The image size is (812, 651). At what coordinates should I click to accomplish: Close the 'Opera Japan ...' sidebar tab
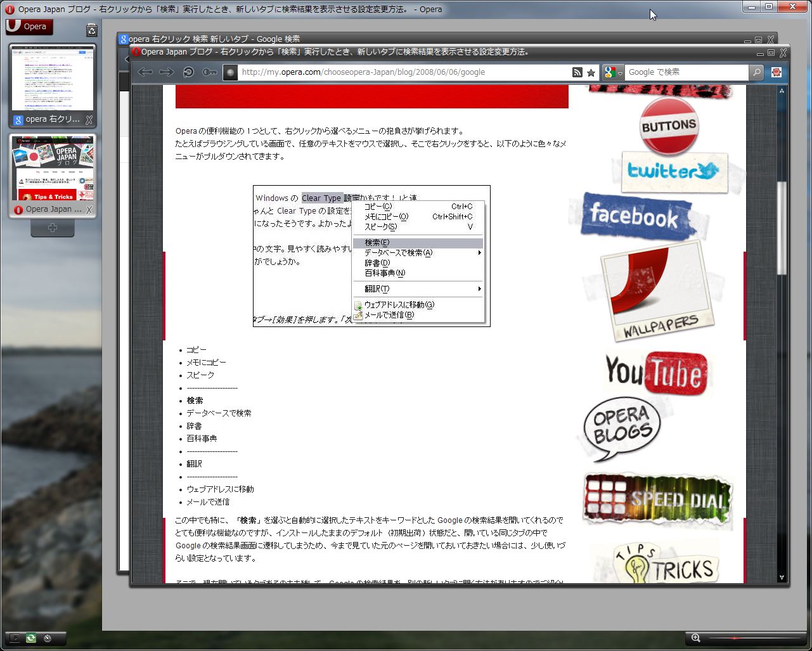(89, 209)
